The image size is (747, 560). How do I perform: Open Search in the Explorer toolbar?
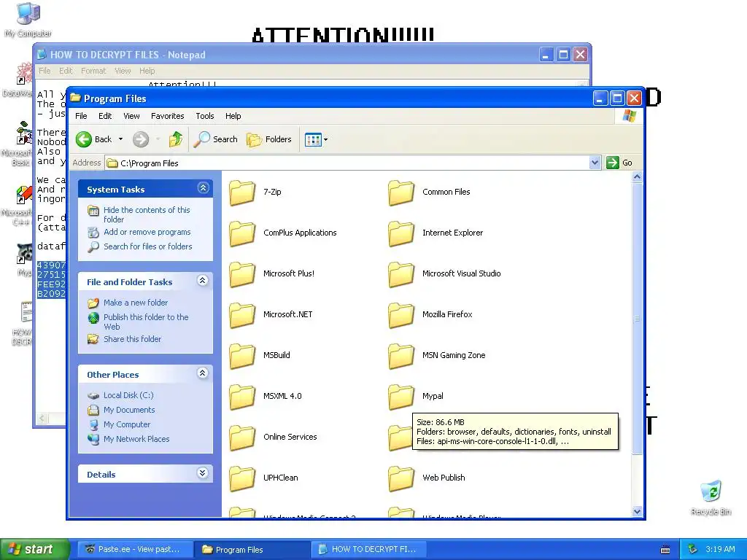pos(216,139)
